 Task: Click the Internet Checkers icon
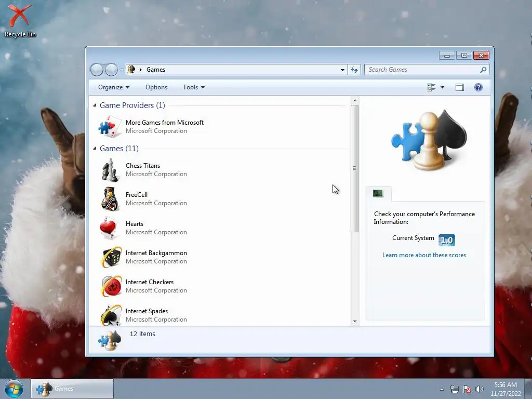(x=111, y=286)
